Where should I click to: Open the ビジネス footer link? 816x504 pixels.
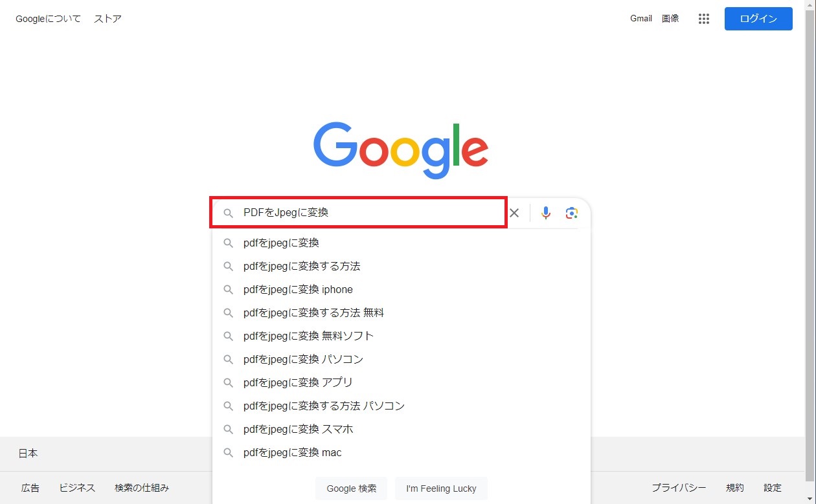[x=77, y=488]
